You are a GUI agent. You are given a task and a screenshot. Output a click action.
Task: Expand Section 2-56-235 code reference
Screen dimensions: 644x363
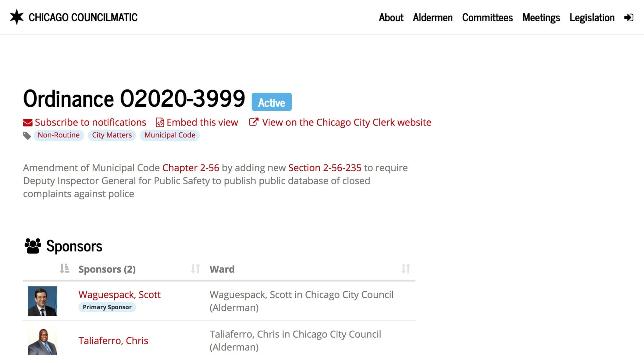[325, 167]
